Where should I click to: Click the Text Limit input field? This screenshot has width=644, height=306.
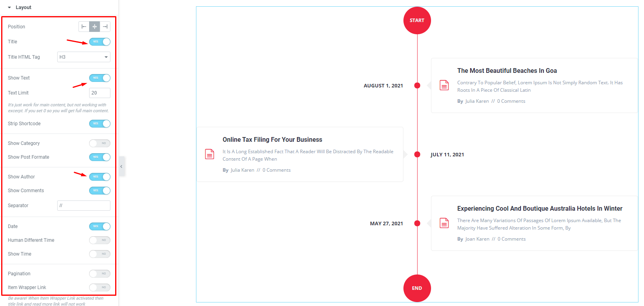pos(99,93)
